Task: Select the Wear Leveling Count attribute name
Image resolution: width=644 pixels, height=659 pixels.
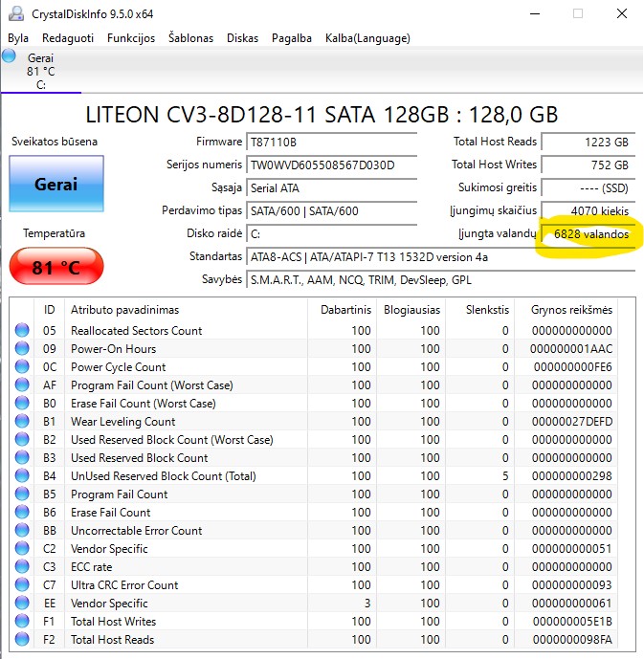Action: [122, 422]
